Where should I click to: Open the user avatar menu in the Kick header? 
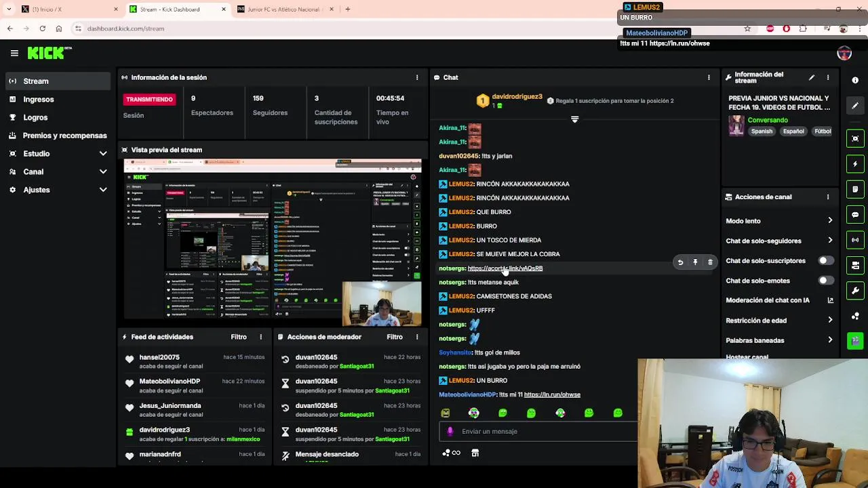844,54
